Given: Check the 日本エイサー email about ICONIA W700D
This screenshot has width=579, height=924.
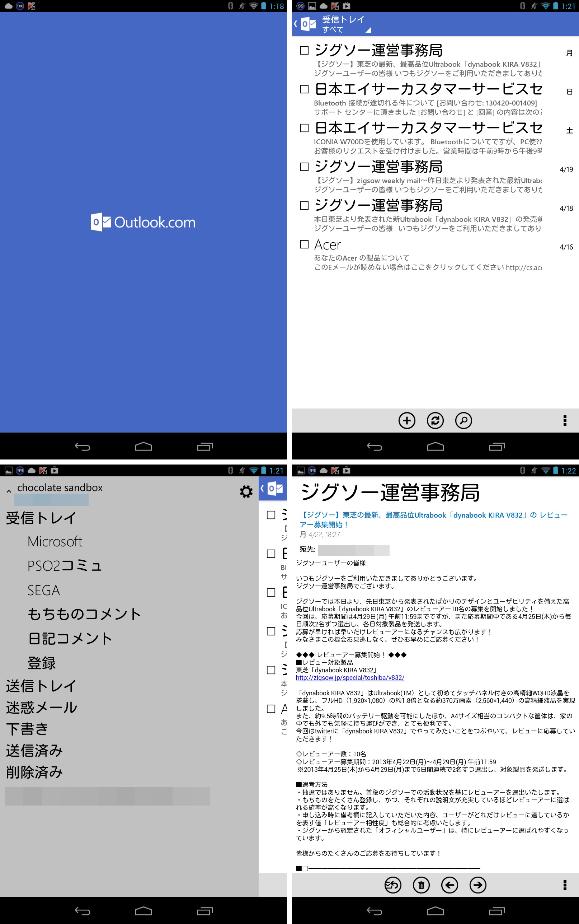Looking at the screenshot, I should [305, 128].
